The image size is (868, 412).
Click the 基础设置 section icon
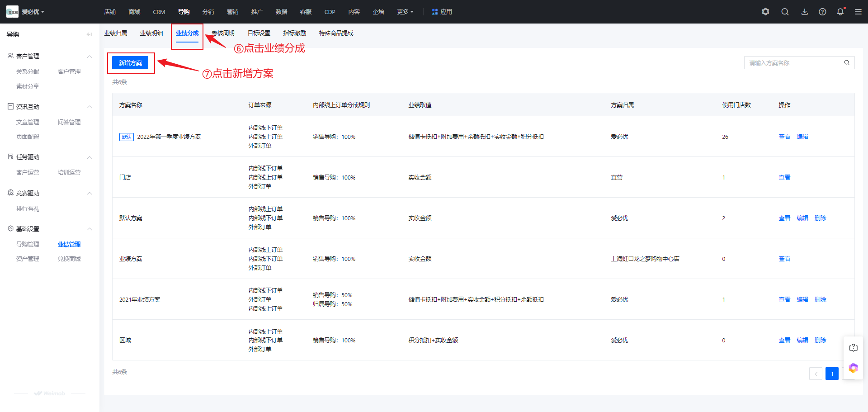pyautogui.click(x=10, y=228)
